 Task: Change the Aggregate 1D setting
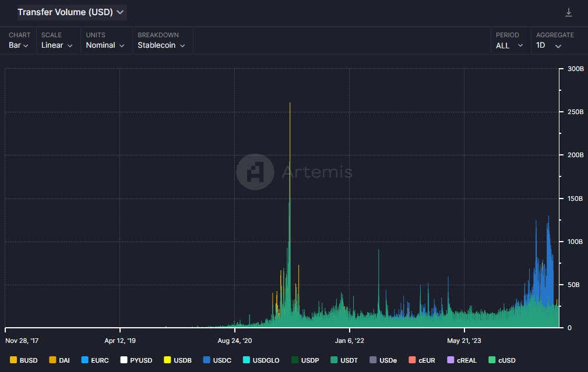548,45
